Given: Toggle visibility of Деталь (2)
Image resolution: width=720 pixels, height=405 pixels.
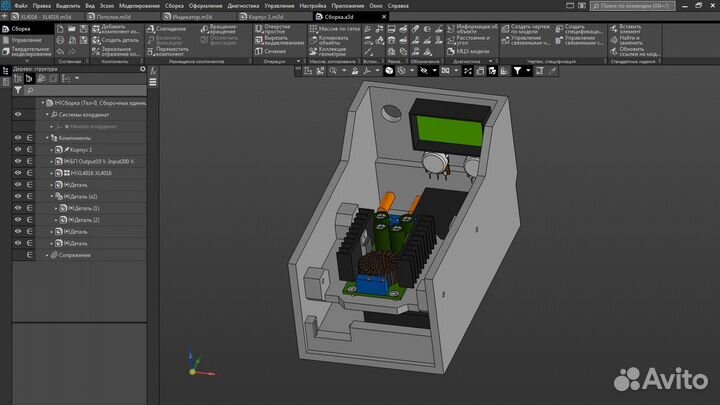Looking at the screenshot, I should tap(18, 219).
